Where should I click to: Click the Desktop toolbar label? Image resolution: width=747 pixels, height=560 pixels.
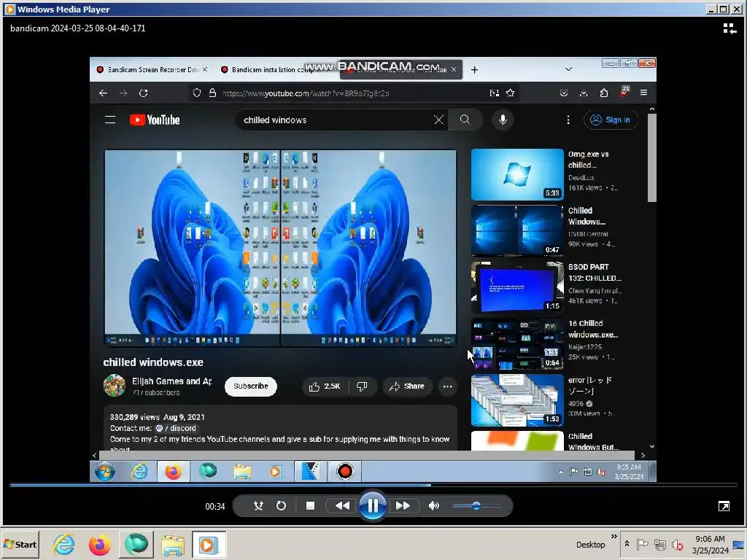(x=590, y=545)
